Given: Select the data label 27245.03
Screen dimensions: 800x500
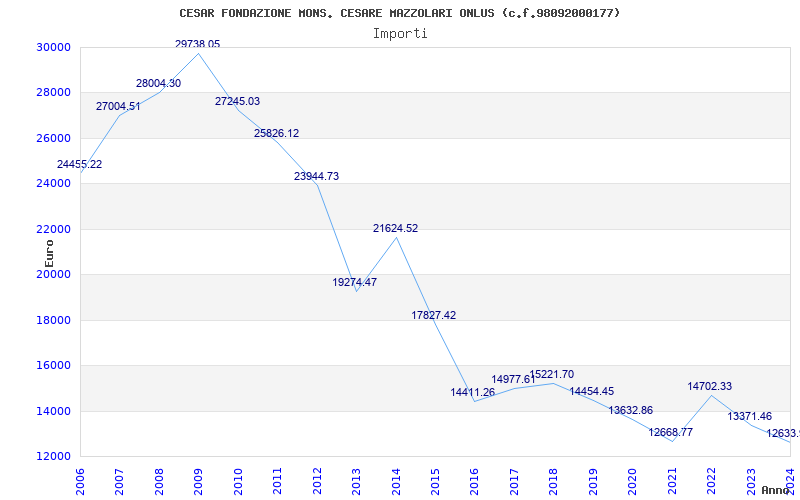Looking at the screenshot, I should (237, 101).
